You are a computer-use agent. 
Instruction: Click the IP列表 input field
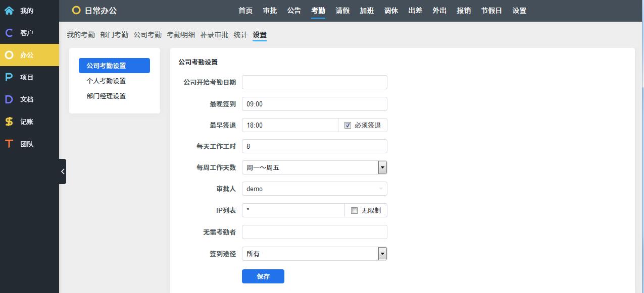pyautogui.click(x=293, y=210)
